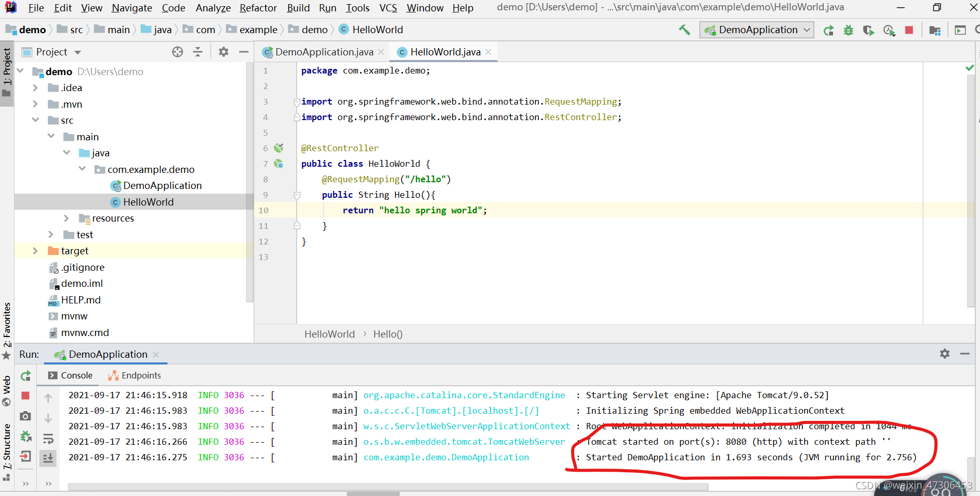Viewport: 980px width, 496px height.
Task: Open the VCS menu
Action: pos(388,8)
